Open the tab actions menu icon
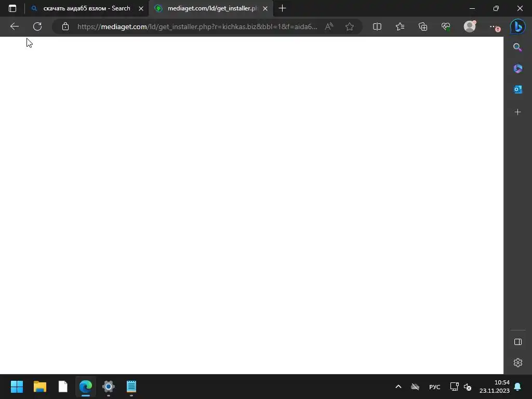 point(12,8)
